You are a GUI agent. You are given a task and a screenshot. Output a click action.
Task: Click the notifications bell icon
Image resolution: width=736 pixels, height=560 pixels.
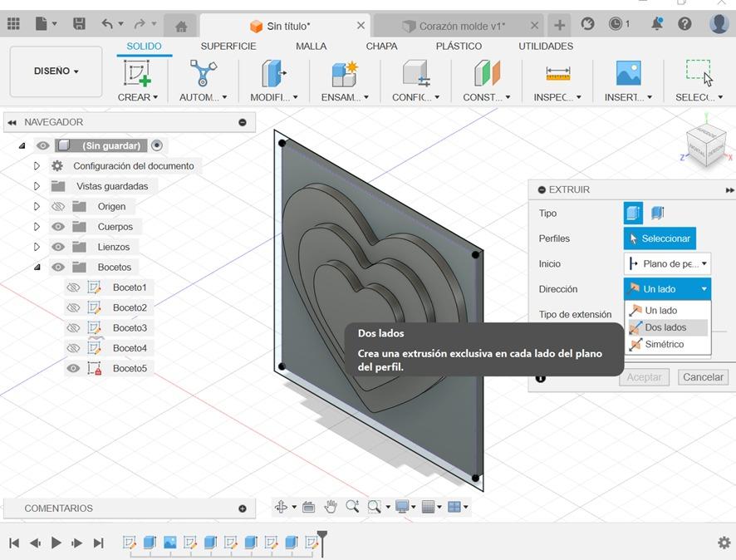point(657,24)
